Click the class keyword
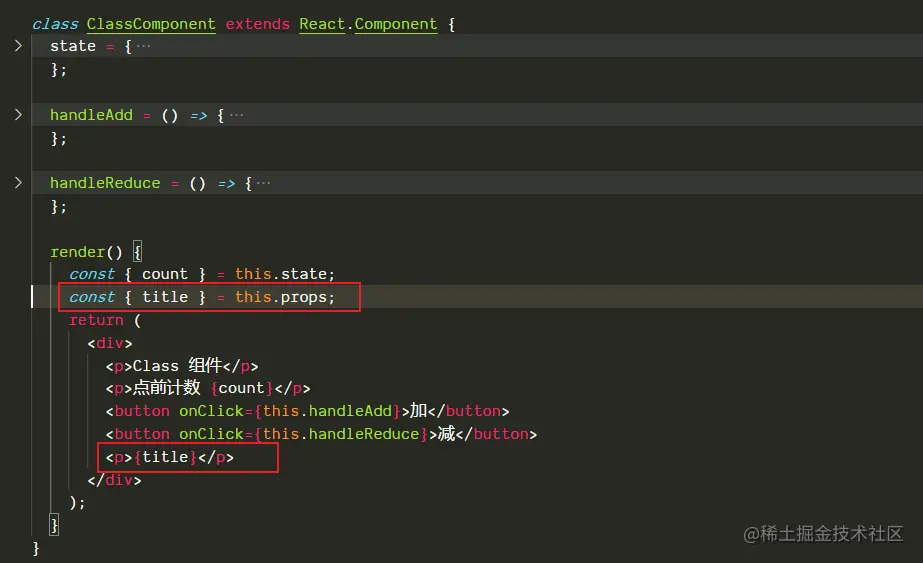This screenshot has height=563, width=923. (55, 24)
